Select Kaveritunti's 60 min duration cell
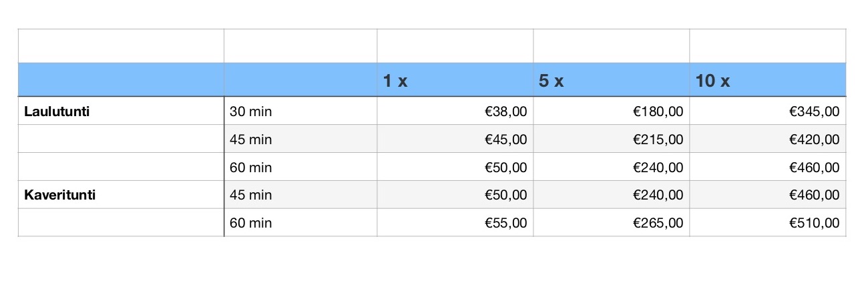The width and height of the screenshot is (868, 281). (300, 223)
